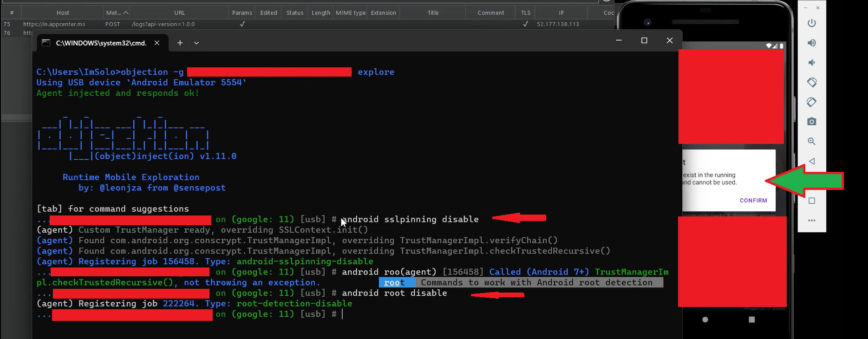Rotate the emulator right

(811, 102)
